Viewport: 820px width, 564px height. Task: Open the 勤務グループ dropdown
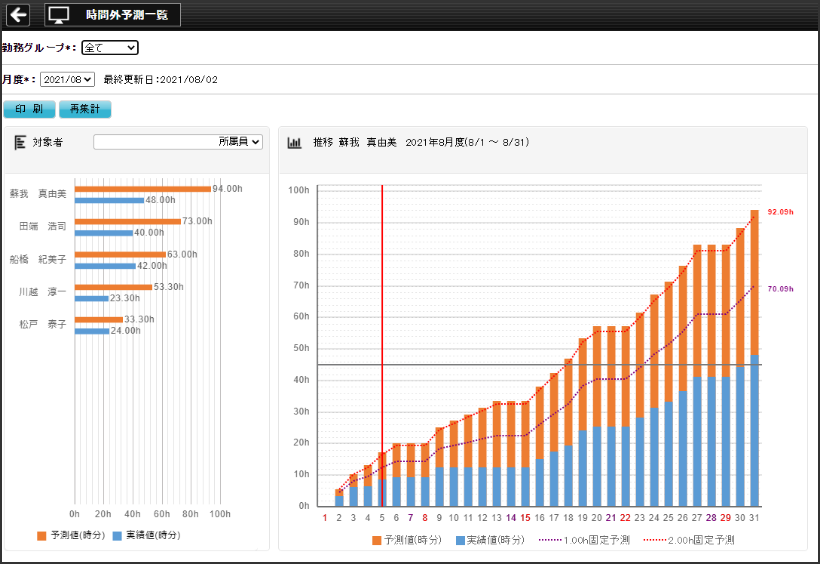point(109,47)
